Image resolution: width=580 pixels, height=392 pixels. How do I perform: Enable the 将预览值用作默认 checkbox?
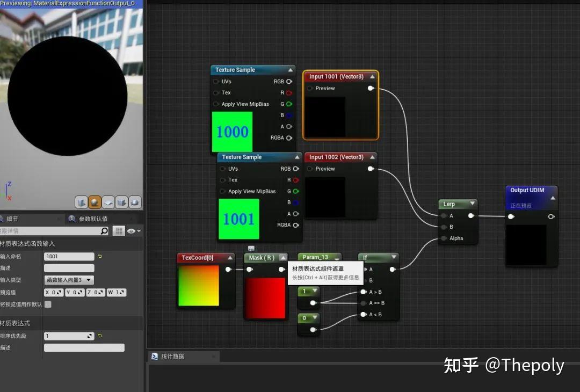coord(47,303)
